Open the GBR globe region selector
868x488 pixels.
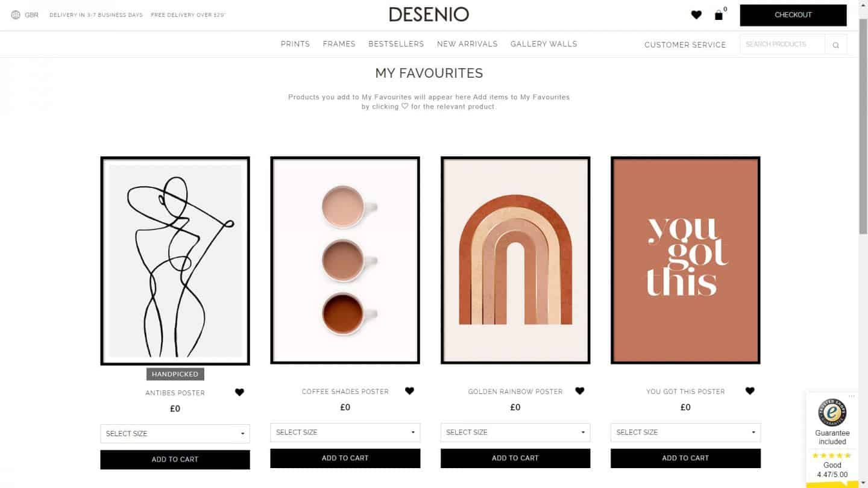(25, 15)
